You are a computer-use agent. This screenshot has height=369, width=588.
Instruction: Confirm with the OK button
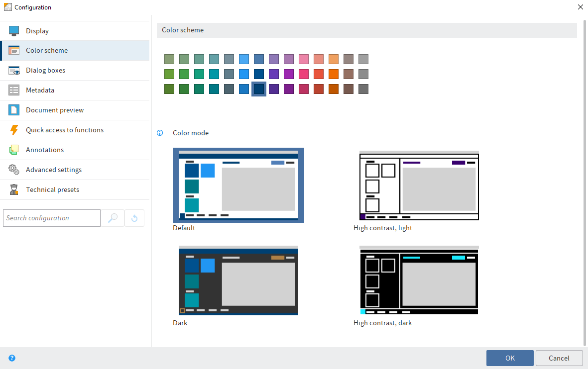coord(510,358)
